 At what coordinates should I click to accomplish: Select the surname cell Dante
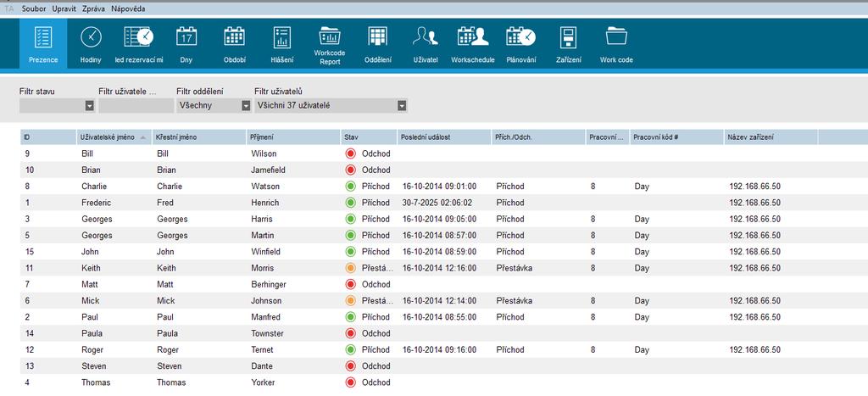tap(262, 366)
